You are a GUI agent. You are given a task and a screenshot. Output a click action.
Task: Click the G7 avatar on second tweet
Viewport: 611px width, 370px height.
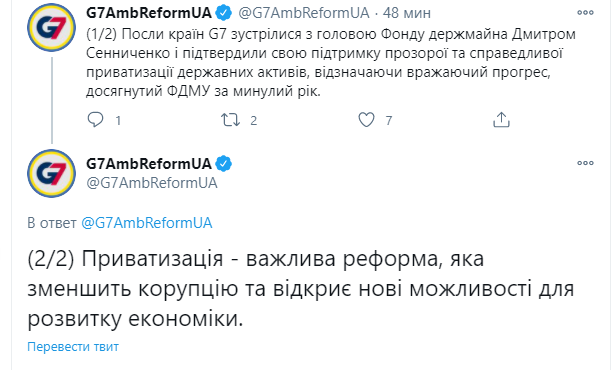click(x=51, y=173)
